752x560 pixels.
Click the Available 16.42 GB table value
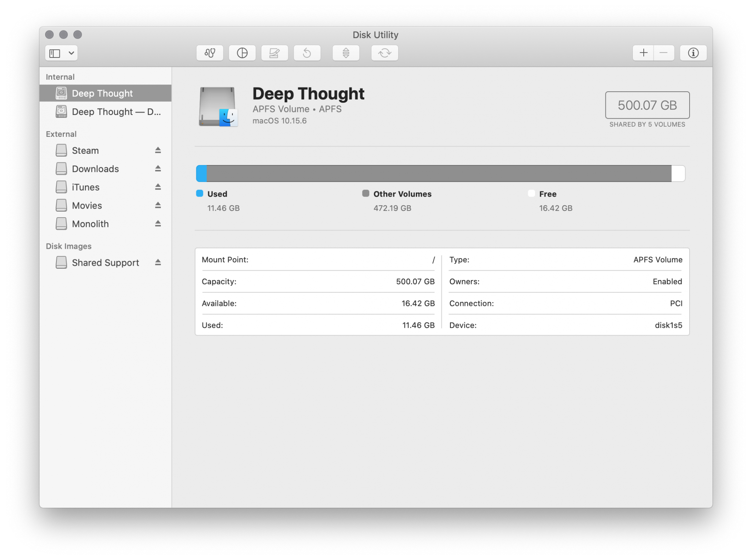tap(418, 303)
